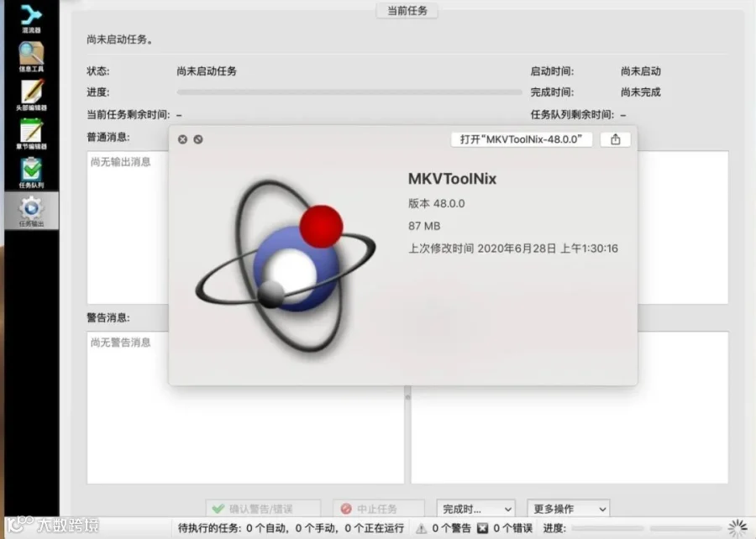Click the warning triangle status icon
This screenshot has height=539, width=756.
[x=421, y=528]
